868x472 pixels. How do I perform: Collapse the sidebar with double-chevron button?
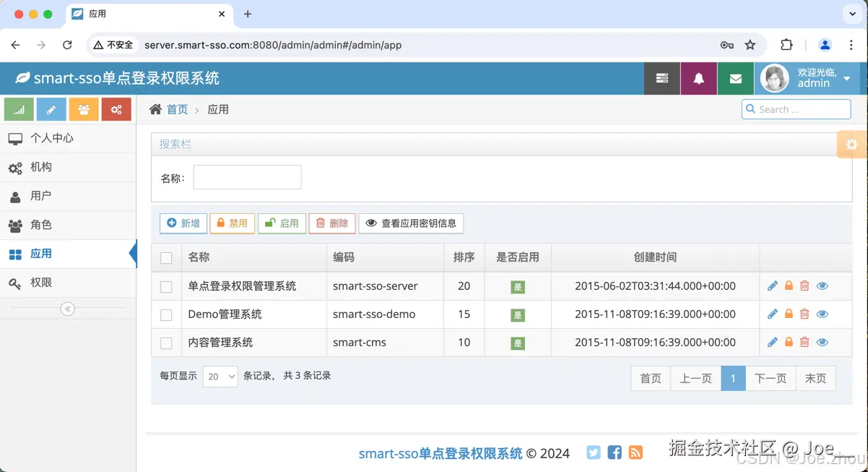68,309
